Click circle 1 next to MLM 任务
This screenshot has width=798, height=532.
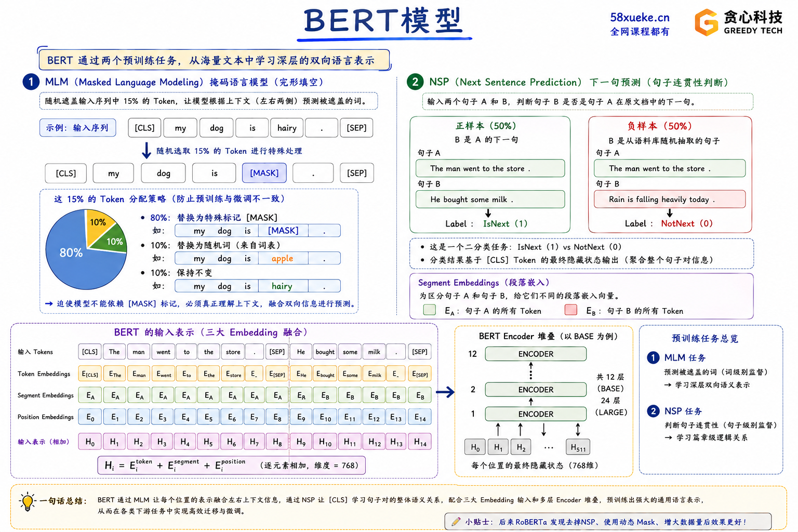[x=653, y=357]
